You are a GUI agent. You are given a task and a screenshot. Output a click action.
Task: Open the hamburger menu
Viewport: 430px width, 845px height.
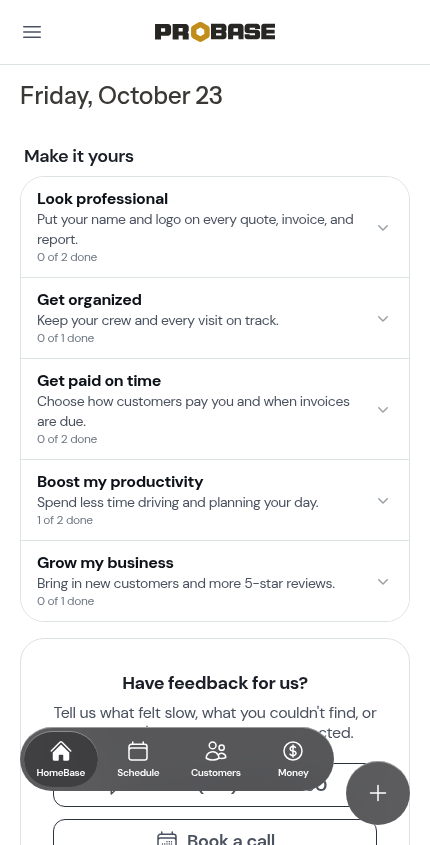(32, 32)
